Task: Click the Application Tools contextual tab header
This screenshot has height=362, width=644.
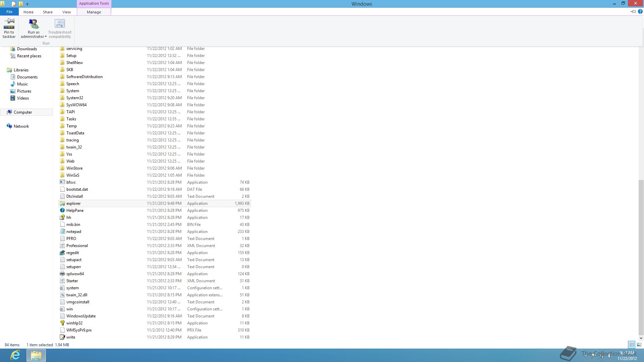Action: pos(94,3)
